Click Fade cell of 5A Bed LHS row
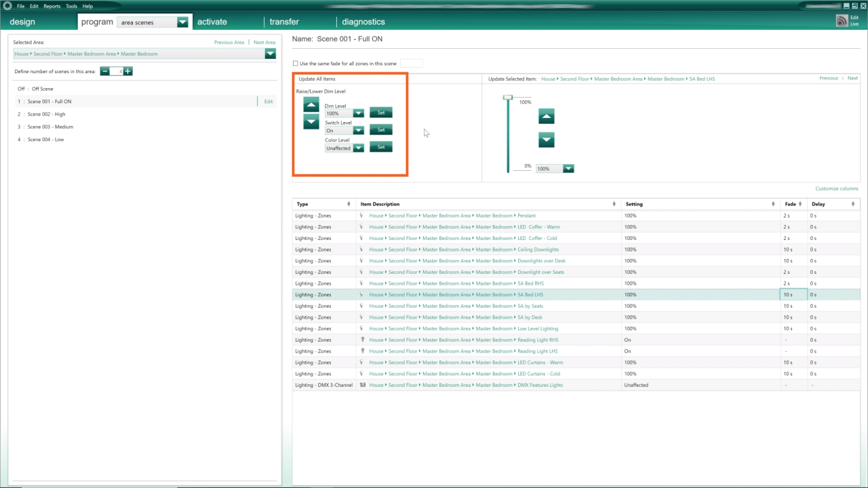The height and width of the screenshot is (488, 868). click(793, 295)
